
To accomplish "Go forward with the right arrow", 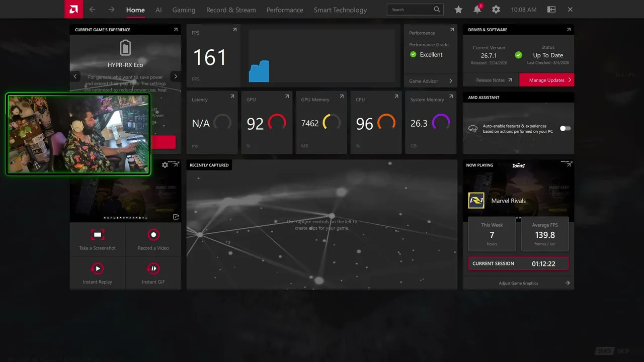I will click(111, 10).
